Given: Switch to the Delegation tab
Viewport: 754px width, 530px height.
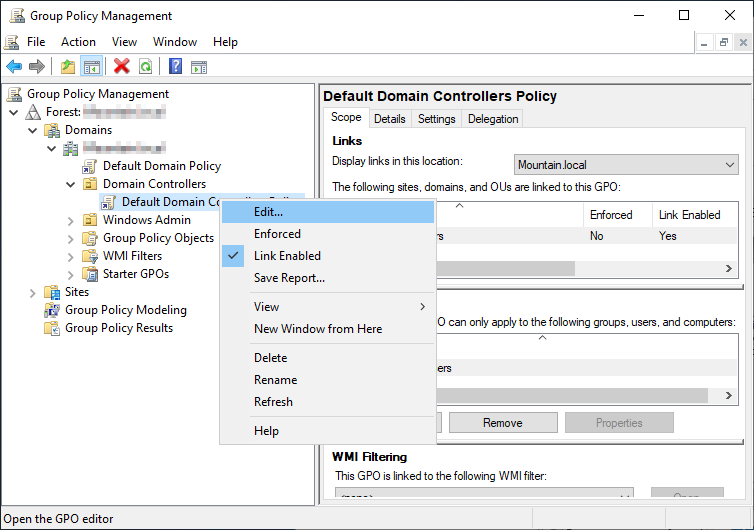Looking at the screenshot, I should click(493, 119).
